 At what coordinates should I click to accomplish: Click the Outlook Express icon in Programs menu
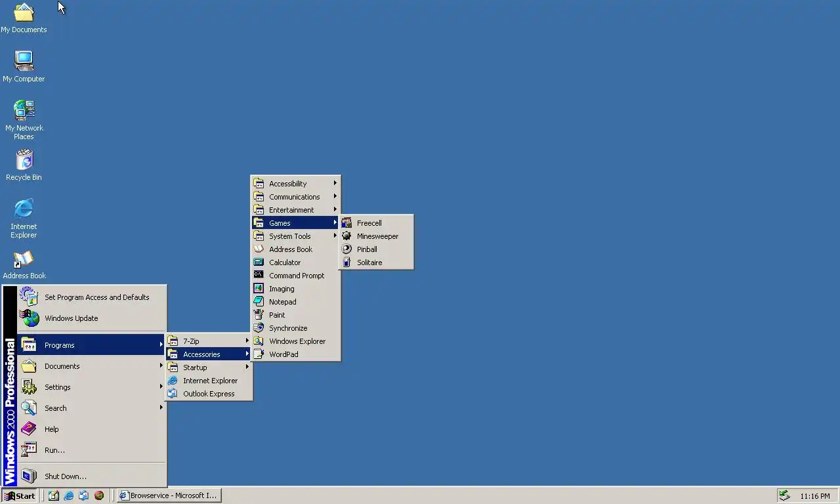pyautogui.click(x=173, y=394)
